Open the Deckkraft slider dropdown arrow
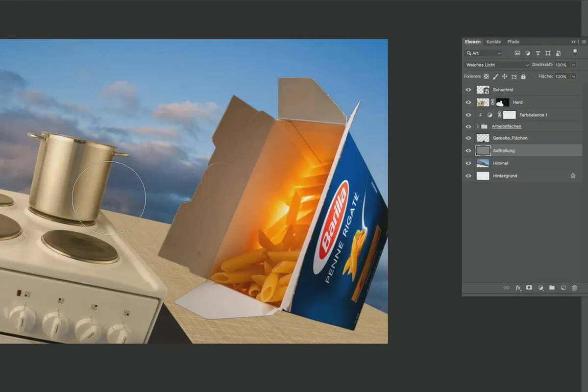The image size is (588, 392). pyautogui.click(x=573, y=65)
